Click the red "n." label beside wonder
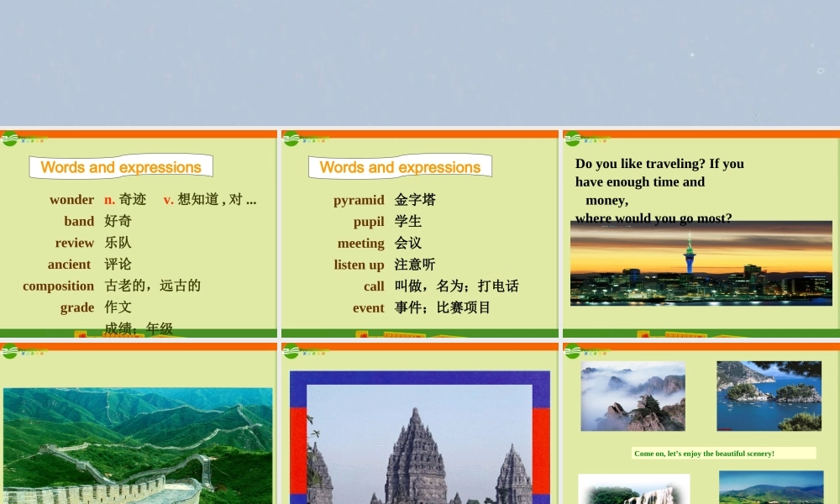This screenshot has height=504, width=840. pos(109,200)
